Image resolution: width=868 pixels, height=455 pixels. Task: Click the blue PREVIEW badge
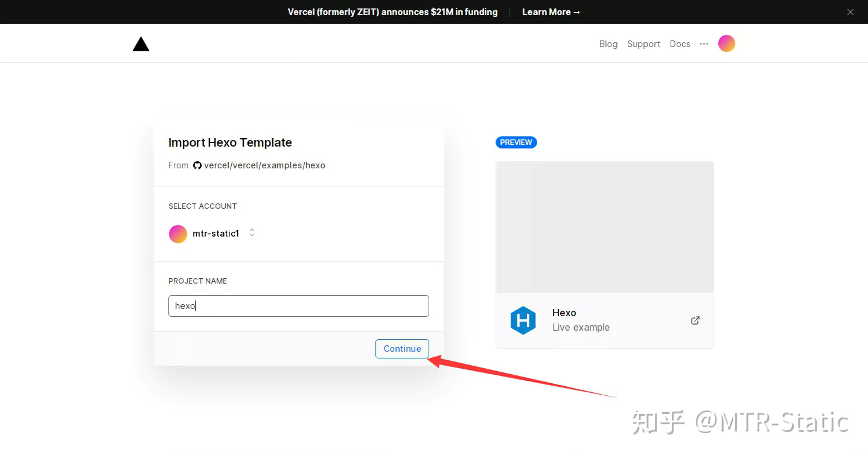click(x=516, y=142)
